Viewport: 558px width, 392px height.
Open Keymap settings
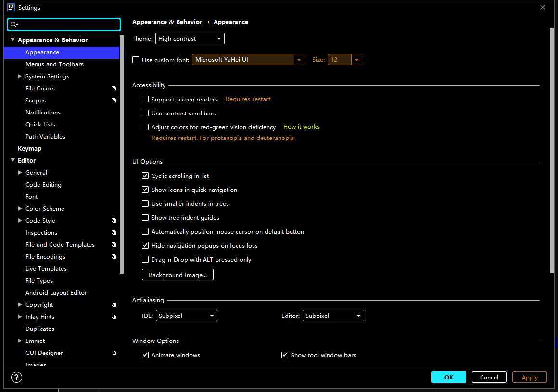click(x=29, y=148)
